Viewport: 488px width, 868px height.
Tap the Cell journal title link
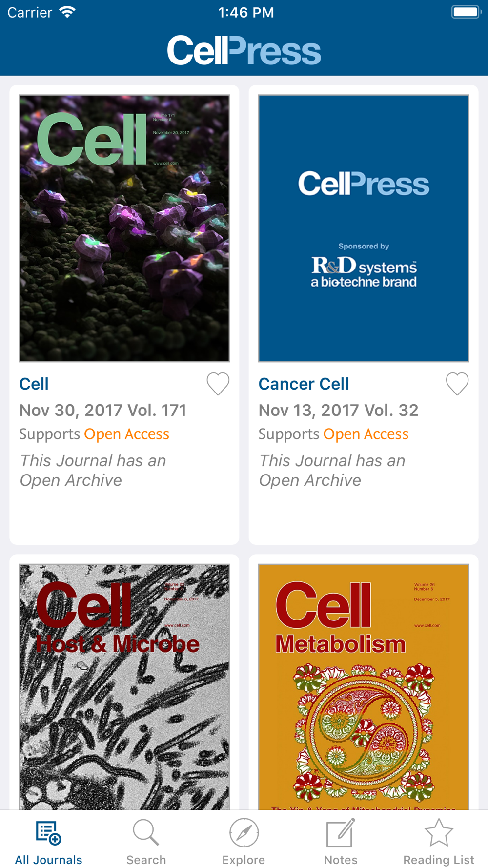(x=34, y=384)
